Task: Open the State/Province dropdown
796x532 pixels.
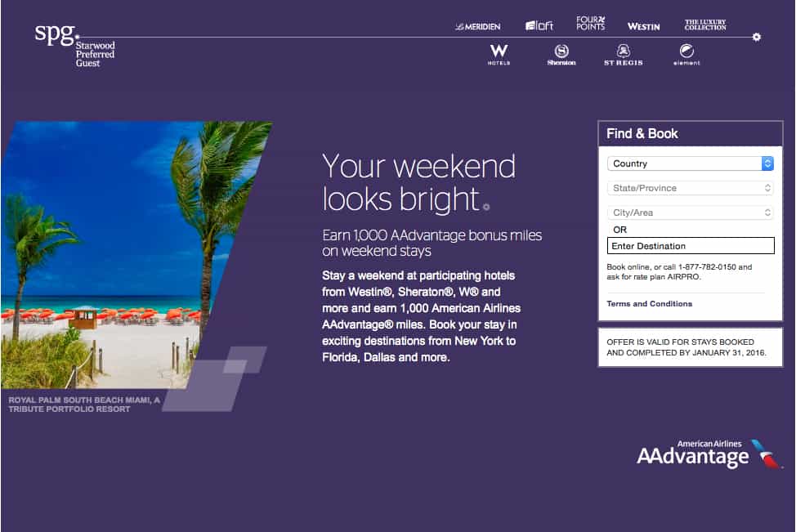Action: [691, 188]
